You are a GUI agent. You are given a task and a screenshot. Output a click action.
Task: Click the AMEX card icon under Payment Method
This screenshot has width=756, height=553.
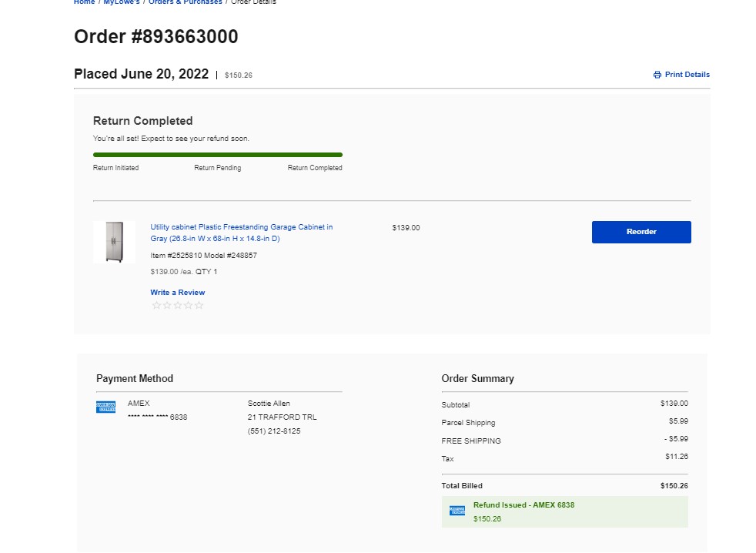[105, 407]
